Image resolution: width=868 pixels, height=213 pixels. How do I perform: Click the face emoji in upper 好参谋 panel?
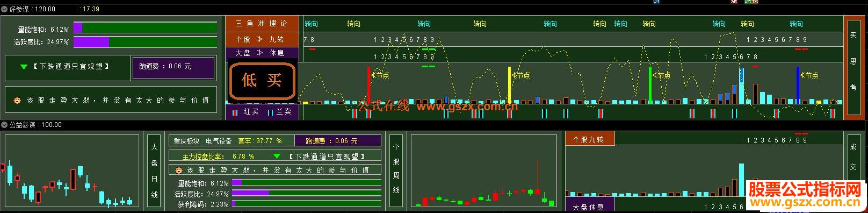(x=17, y=100)
